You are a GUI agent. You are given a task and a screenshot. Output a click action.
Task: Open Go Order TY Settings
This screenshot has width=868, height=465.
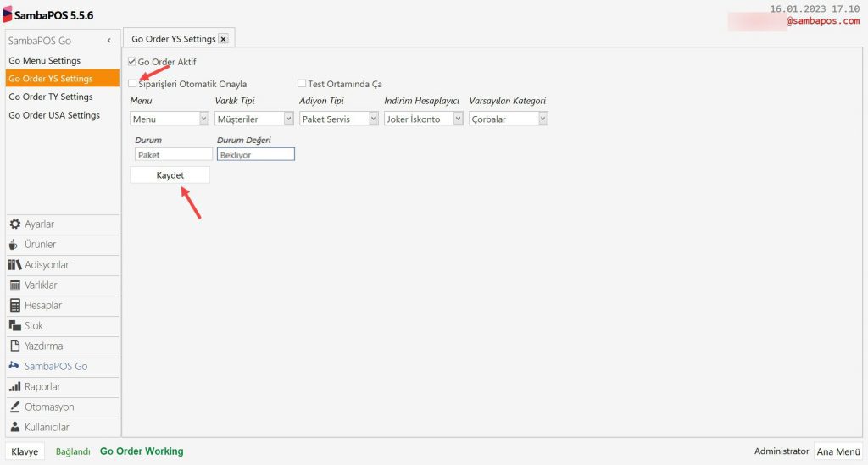(x=51, y=97)
